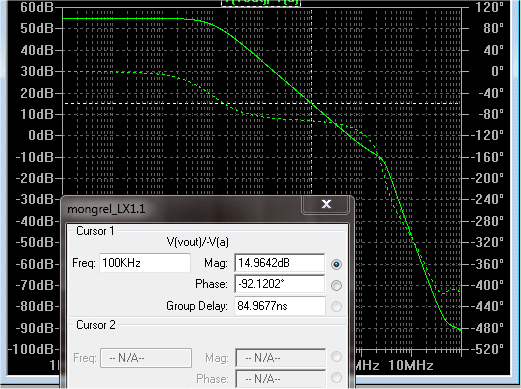The image size is (521, 389).
Task: Click the 60dB left axis label
Action: click(x=37, y=7)
